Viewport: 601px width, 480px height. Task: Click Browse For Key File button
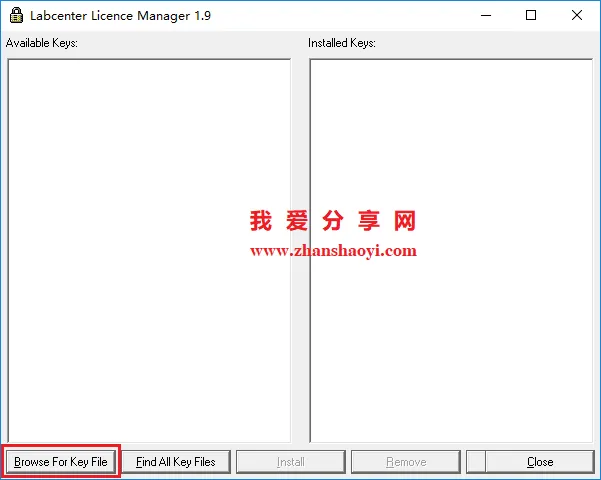click(x=61, y=462)
